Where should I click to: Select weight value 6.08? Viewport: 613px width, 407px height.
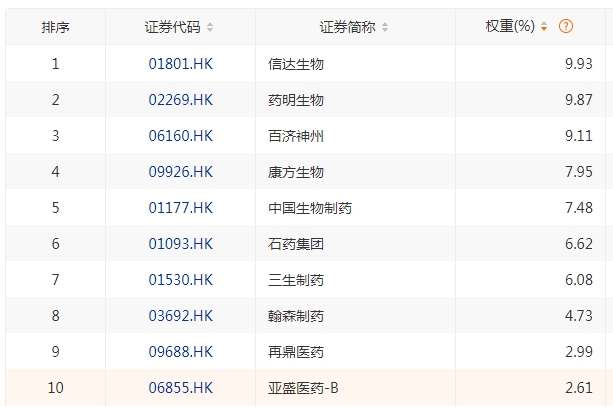pyautogui.click(x=579, y=280)
